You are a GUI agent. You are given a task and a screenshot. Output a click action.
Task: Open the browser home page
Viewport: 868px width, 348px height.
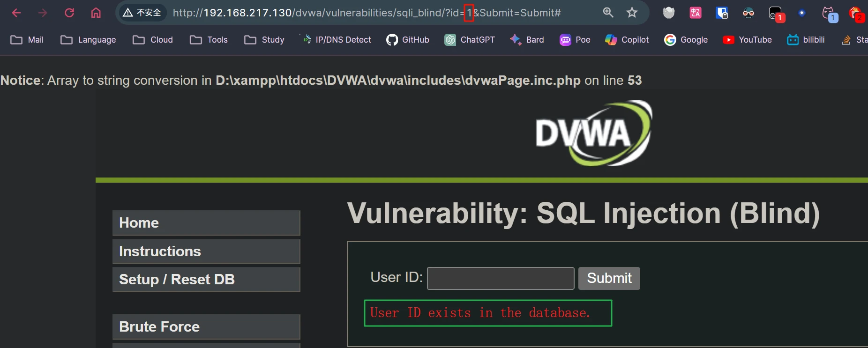click(x=96, y=13)
